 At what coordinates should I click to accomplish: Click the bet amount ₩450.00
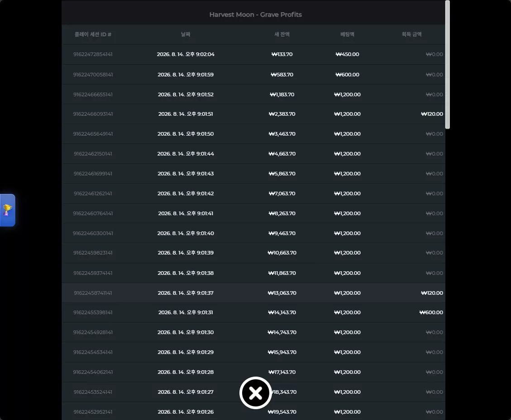[348, 54]
